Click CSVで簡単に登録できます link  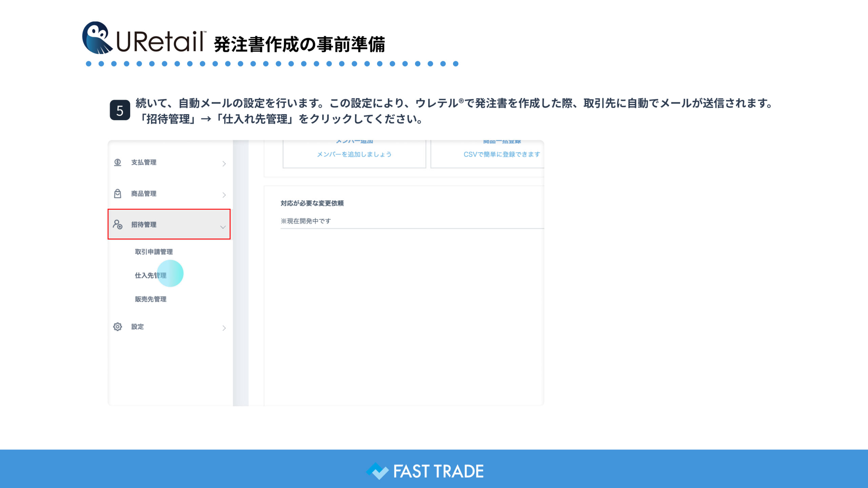pyautogui.click(x=501, y=155)
